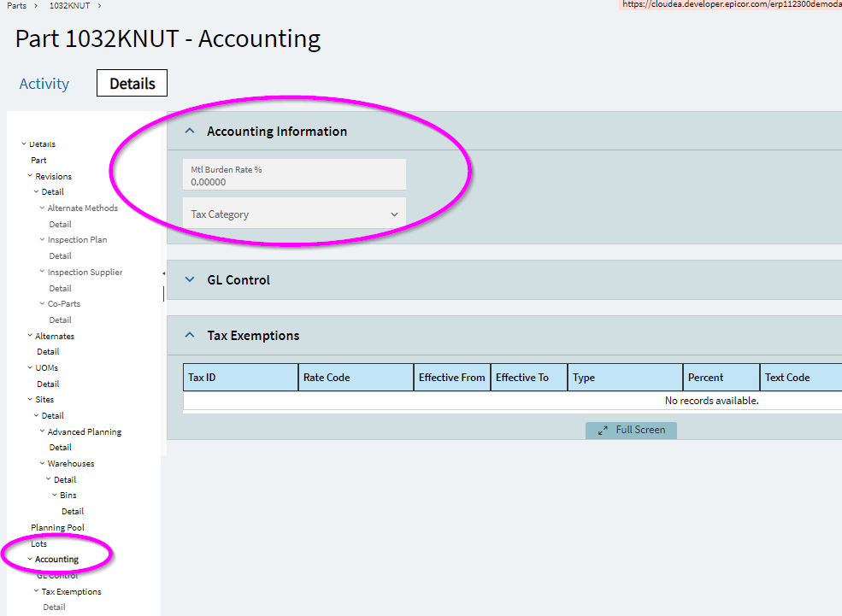Collapse the Warehouses tree node arrow
Screen dimensions: 842x616
pyautogui.click(x=43, y=462)
